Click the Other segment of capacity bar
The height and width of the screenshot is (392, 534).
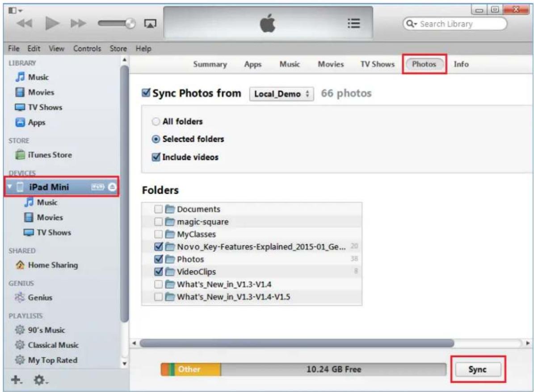198,370
